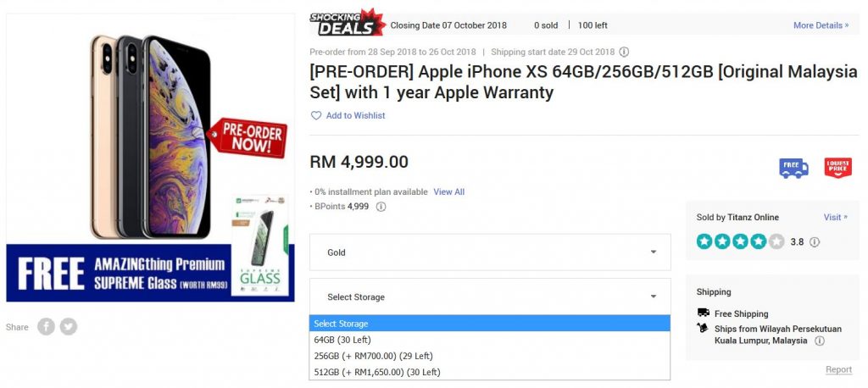868x388 pixels.
Task: Open the Select Storage dropdown arrow
Action: click(x=654, y=297)
